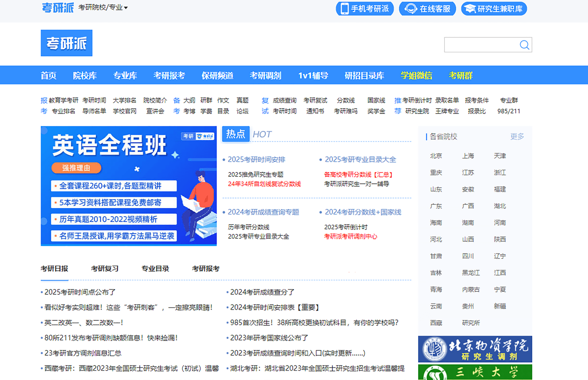Switch to the 考研复习 tab
Image resolution: width=588 pixels, height=380 pixels.
coord(105,268)
